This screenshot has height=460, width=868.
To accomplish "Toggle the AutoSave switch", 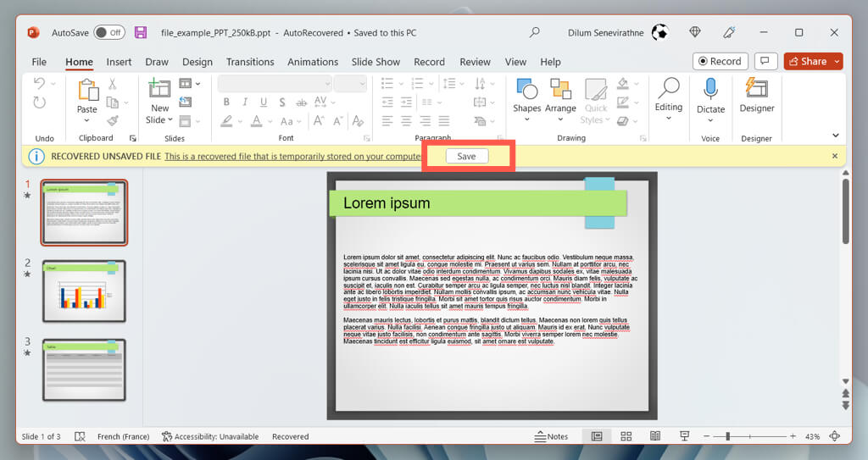I will coord(108,32).
